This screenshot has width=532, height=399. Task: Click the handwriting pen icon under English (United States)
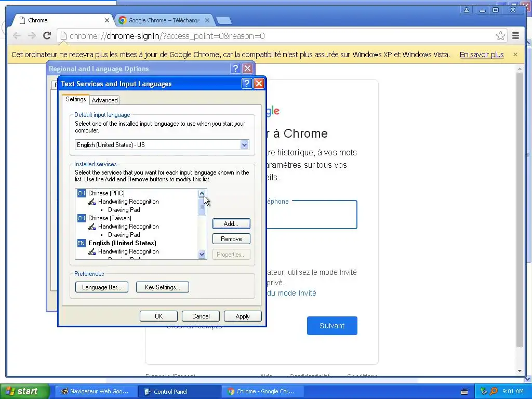point(91,252)
